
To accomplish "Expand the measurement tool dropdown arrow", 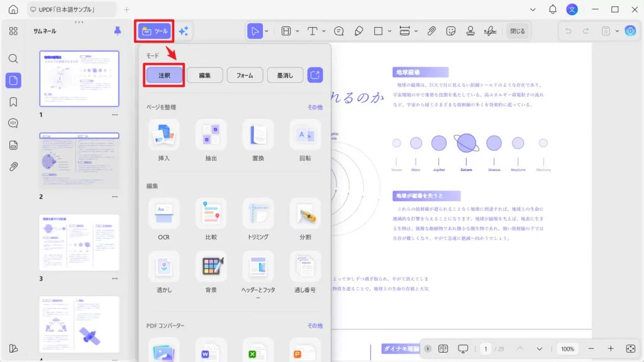I will (x=416, y=31).
